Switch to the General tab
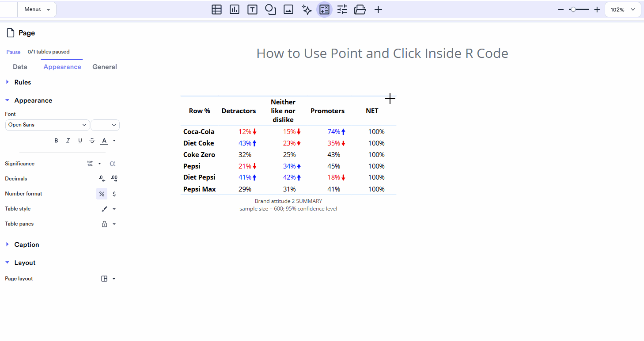This screenshot has height=341, width=644. coord(105,67)
